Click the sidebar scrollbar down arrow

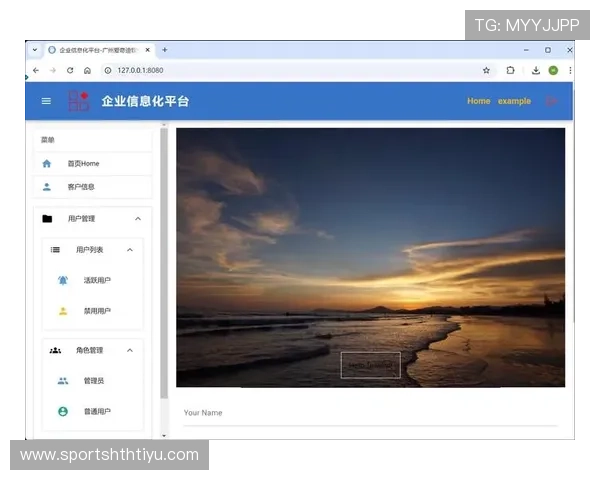[x=164, y=435]
